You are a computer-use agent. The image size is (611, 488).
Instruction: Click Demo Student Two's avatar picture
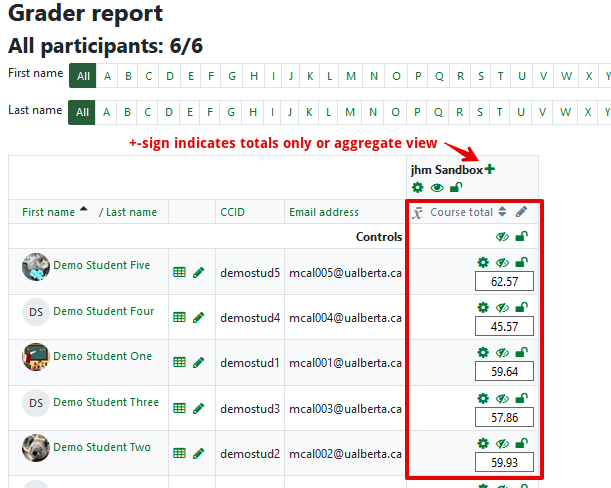36,448
